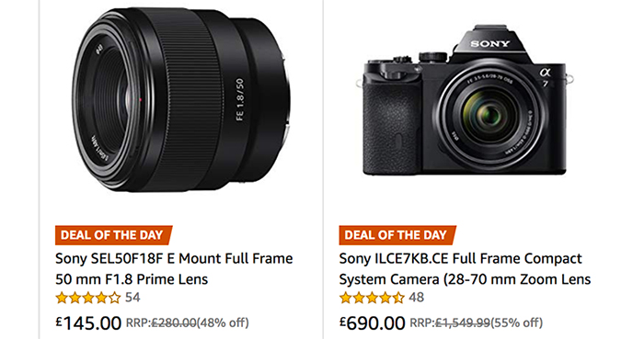The width and height of the screenshot is (644, 339).
Task: View the 48 reviews for the camera
Action: tap(416, 297)
